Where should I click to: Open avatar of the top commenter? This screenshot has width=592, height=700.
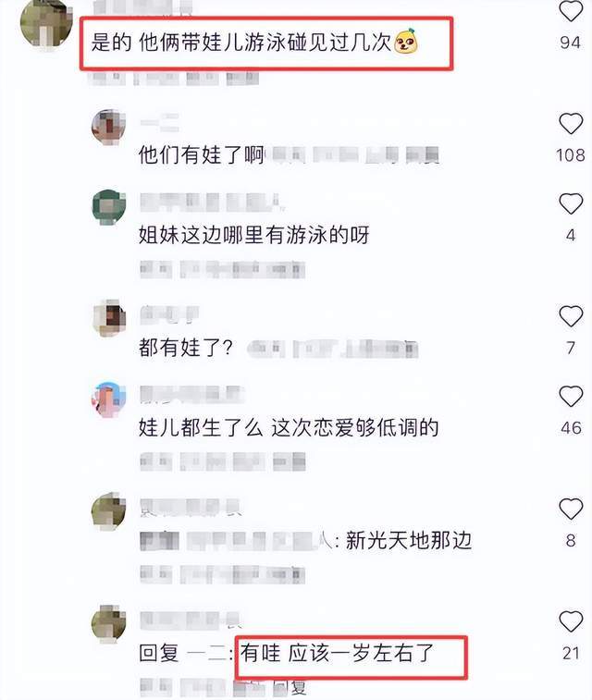click(46, 22)
